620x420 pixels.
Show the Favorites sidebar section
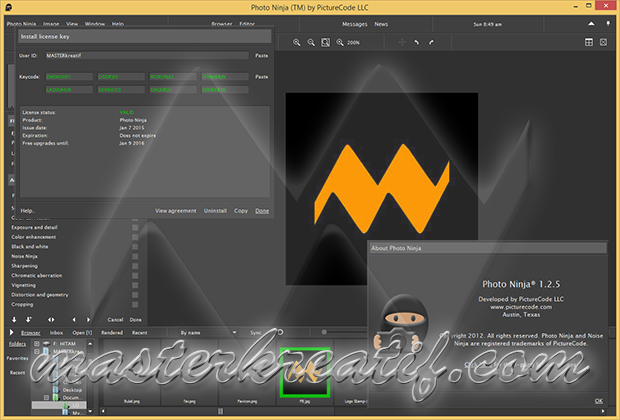pos(17,358)
